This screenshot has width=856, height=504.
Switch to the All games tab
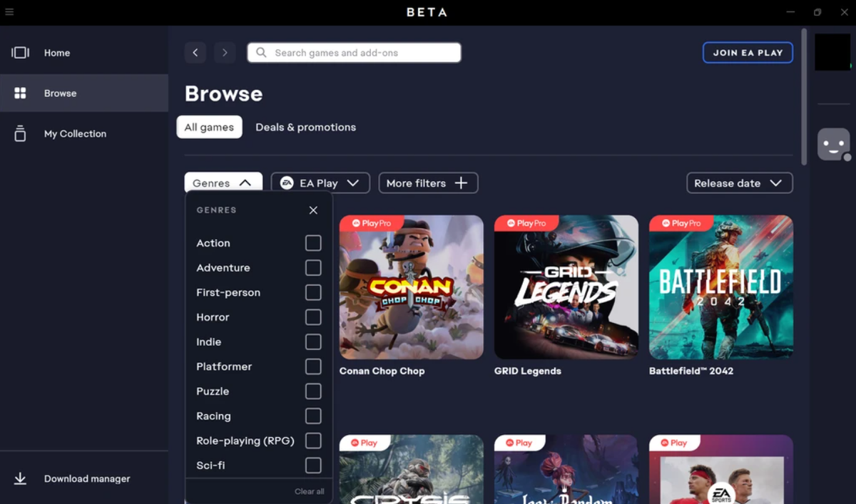coord(209,127)
